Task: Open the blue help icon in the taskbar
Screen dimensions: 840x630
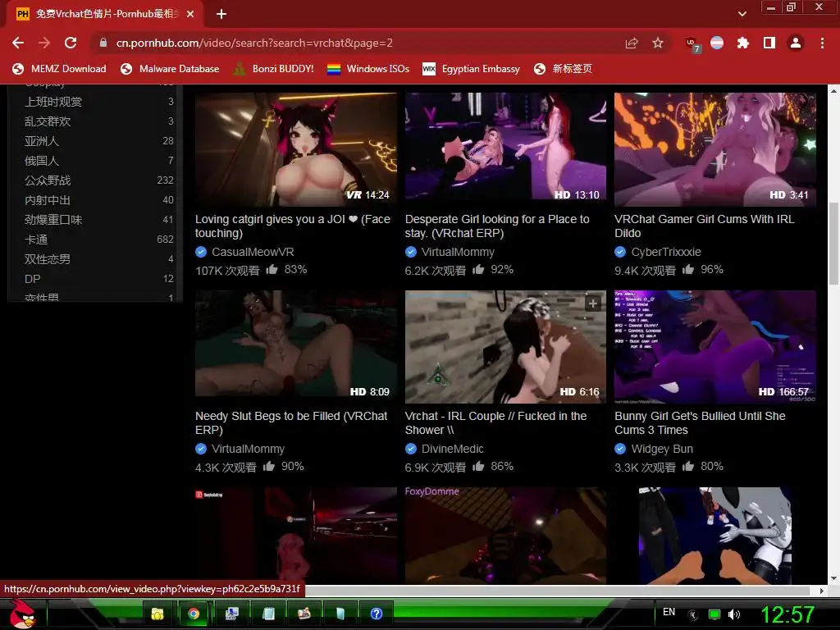Action: [377, 614]
